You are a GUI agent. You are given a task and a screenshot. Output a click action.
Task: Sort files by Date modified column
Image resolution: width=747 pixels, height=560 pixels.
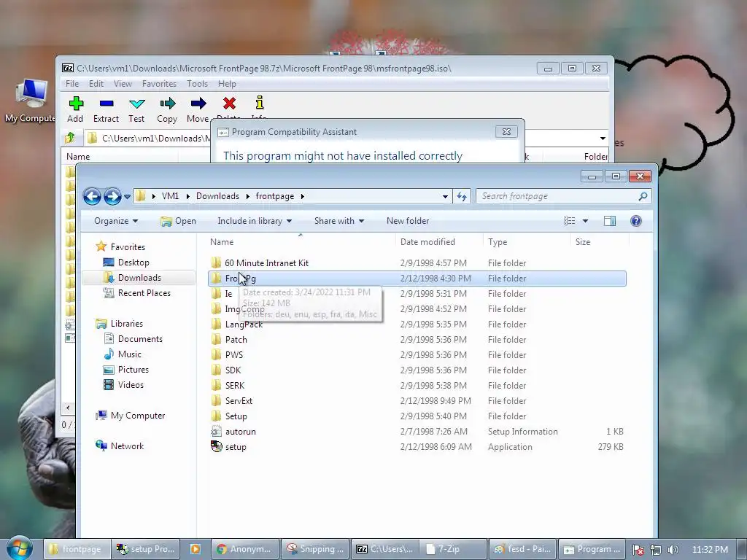coord(427,242)
